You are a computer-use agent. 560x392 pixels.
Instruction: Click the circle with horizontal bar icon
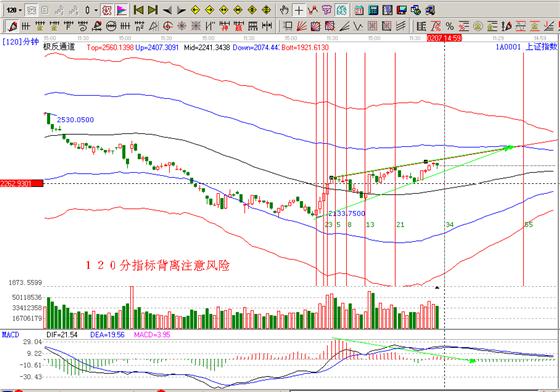tap(111, 26)
